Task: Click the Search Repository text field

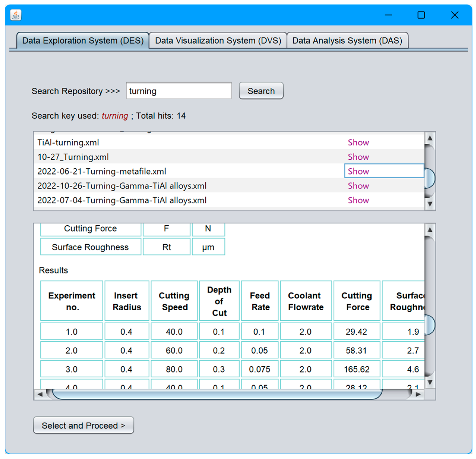Action: pos(179,91)
